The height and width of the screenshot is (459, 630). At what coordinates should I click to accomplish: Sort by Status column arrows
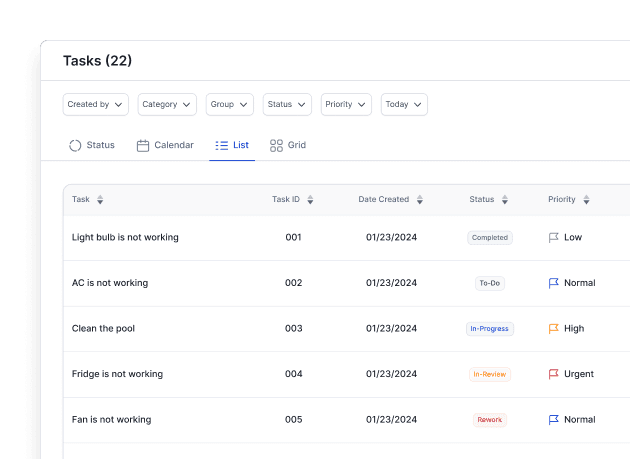tap(504, 200)
